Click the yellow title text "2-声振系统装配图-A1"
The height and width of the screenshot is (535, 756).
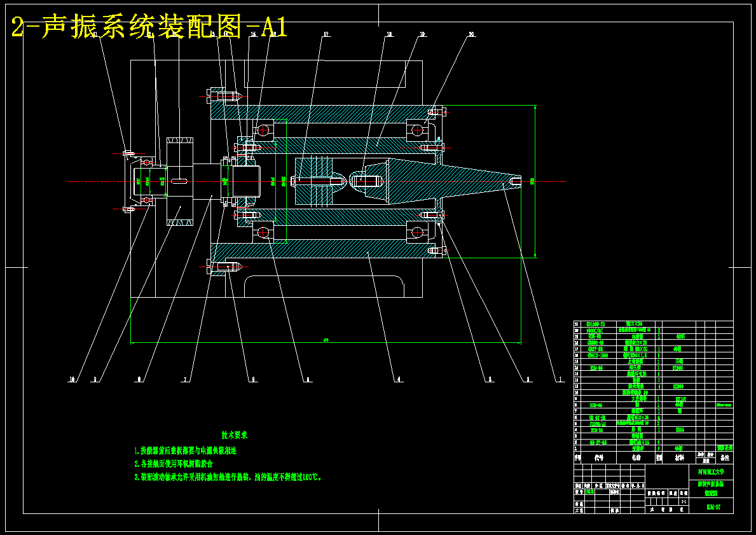tap(149, 27)
